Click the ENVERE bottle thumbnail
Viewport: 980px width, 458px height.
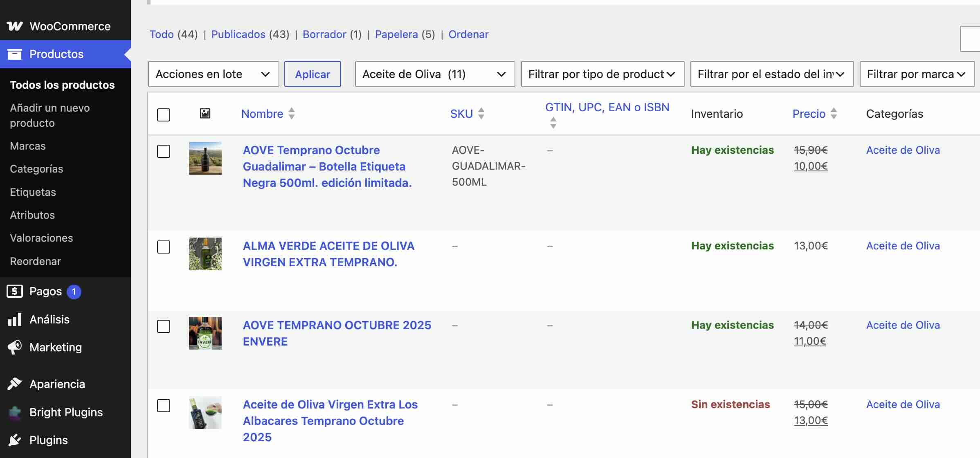pos(205,333)
